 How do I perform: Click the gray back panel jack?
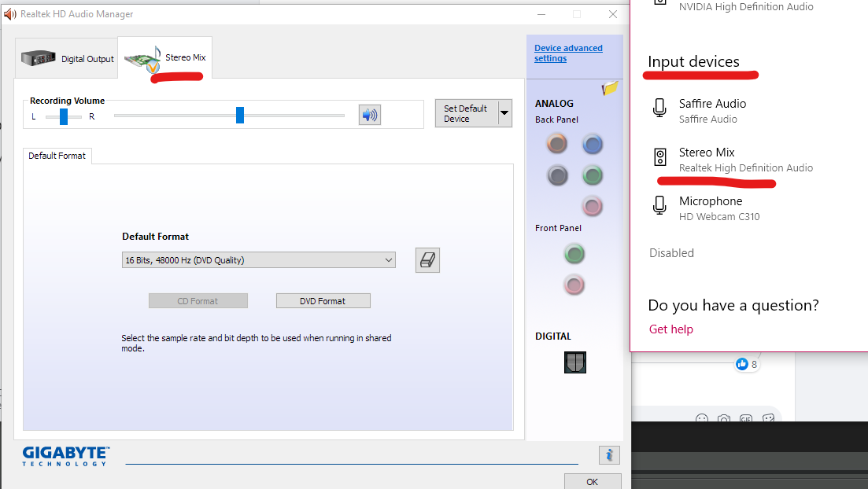[557, 175]
